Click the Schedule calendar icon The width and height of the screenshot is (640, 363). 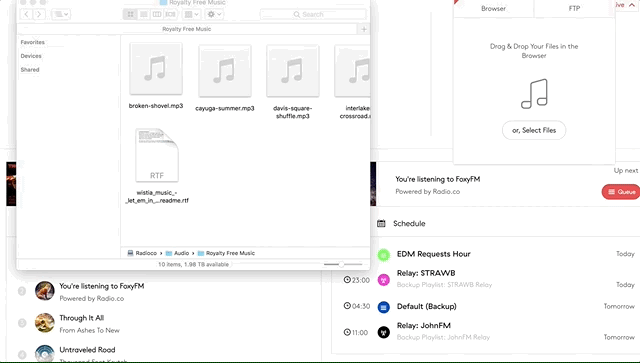point(381,223)
